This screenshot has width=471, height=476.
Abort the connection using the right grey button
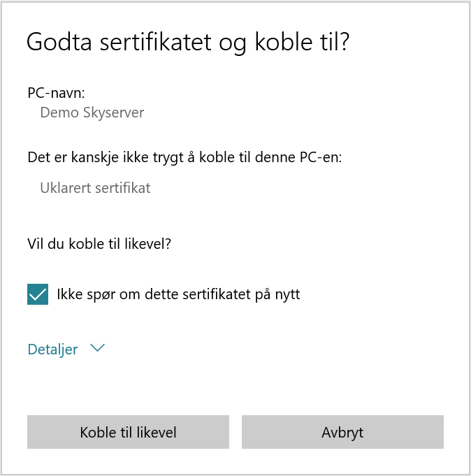(342, 432)
